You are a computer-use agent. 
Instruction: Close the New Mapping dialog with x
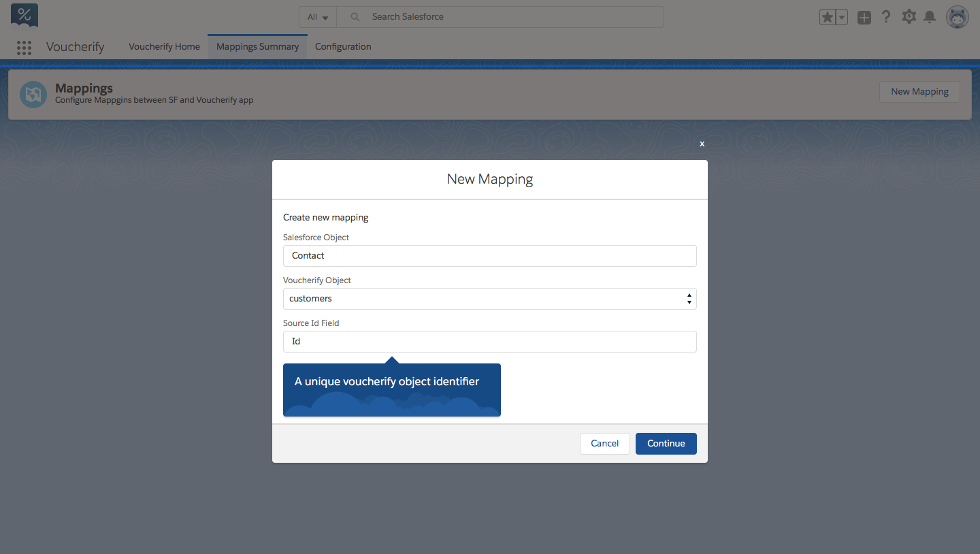point(702,144)
